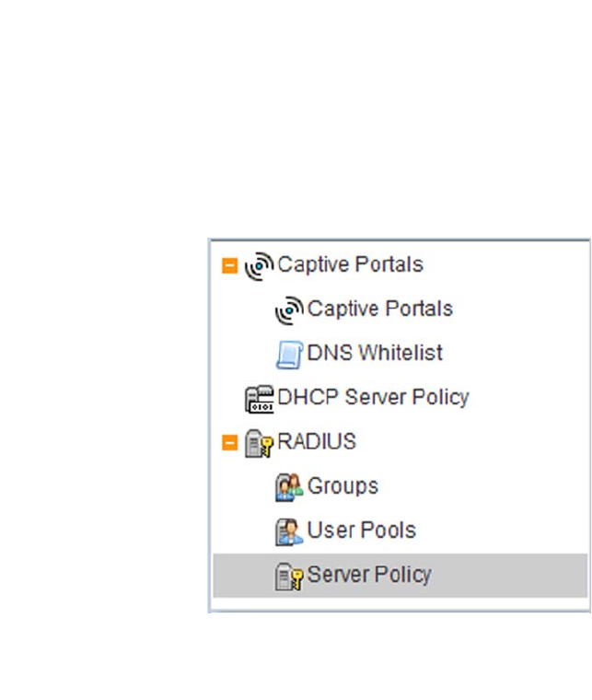Screen dimensions: 592x700
Task: Select the RADIUS label text
Action: pos(316,442)
